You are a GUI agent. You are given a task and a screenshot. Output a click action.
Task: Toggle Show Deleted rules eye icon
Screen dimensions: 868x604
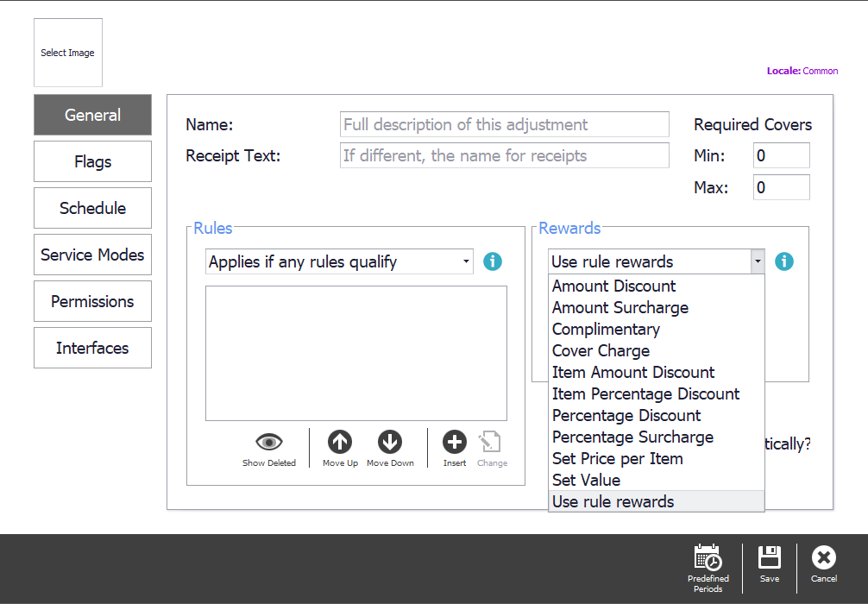pyautogui.click(x=269, y=442)
